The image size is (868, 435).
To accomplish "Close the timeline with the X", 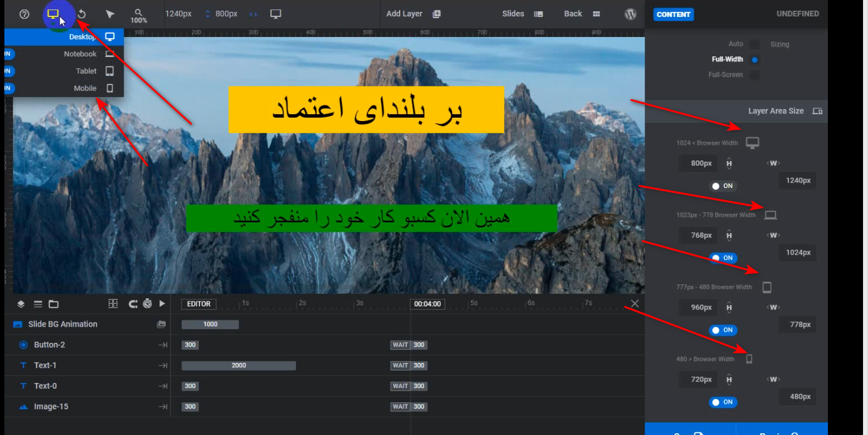I will (x=635, y=303).
